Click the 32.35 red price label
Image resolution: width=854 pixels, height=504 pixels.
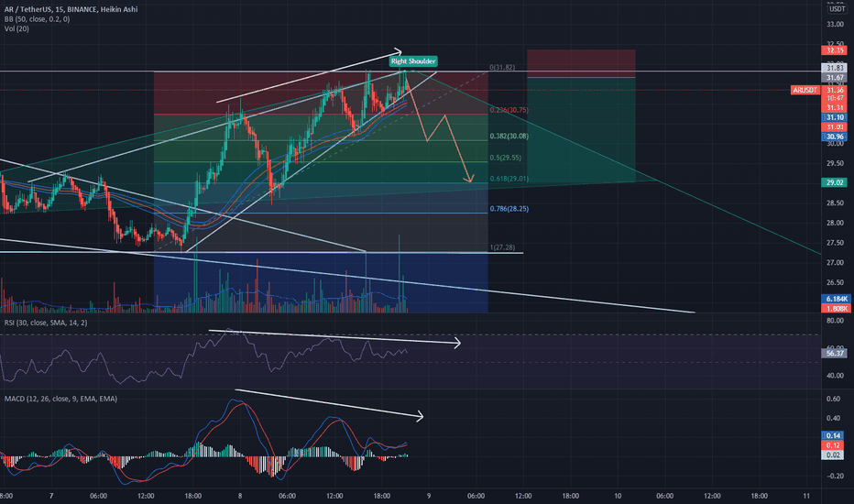(x=835, y=50)
